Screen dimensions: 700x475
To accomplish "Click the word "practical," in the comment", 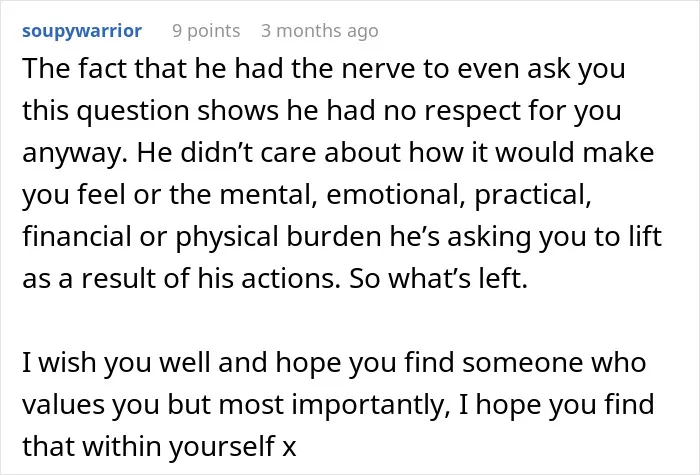I will point(533,195).
